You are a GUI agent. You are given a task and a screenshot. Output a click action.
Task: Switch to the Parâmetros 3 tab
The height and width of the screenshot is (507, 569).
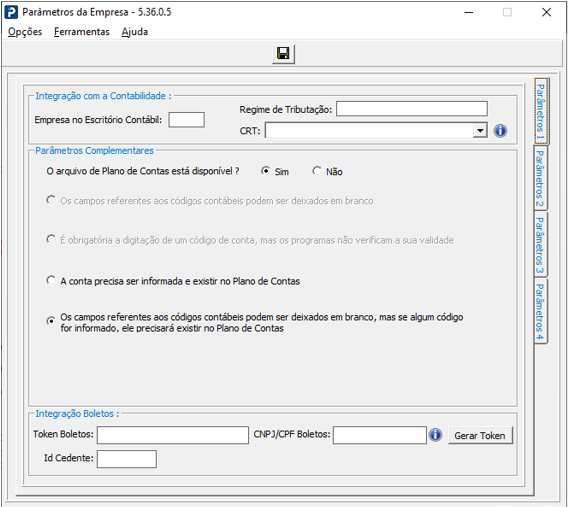(x=540, y=245)
